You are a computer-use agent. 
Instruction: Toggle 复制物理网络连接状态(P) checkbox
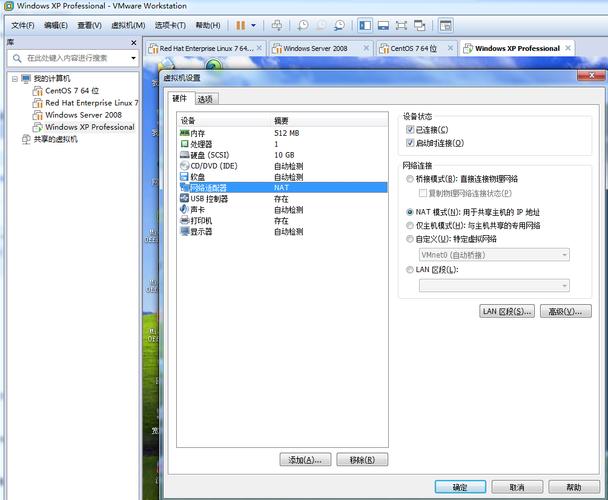coord(423,193)
